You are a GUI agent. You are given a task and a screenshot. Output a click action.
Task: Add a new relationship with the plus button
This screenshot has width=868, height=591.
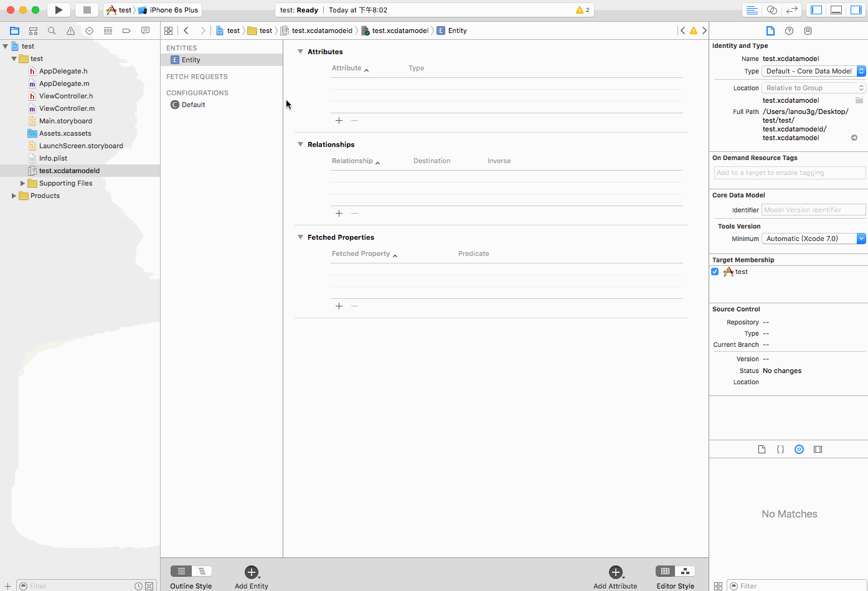(339, 214)
